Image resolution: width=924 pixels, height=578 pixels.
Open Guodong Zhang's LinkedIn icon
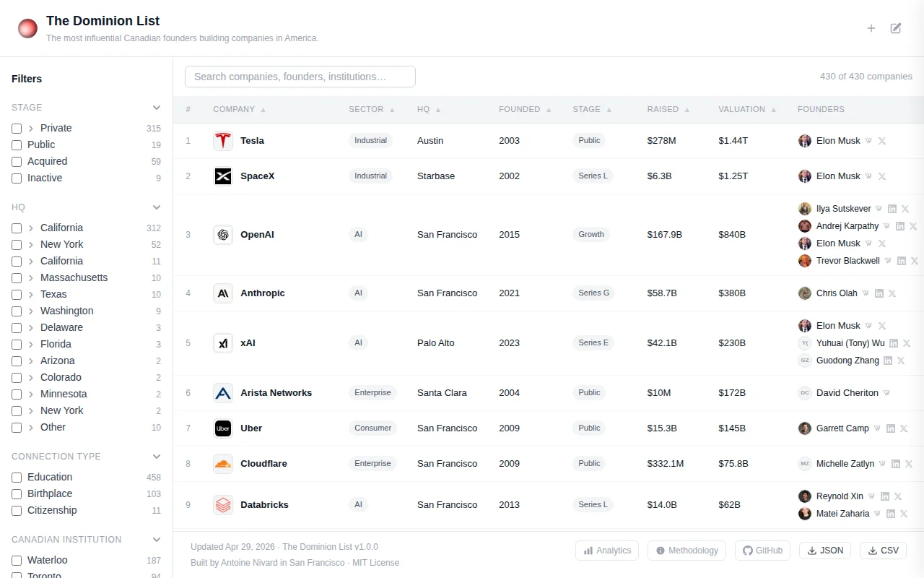(888, 361)
